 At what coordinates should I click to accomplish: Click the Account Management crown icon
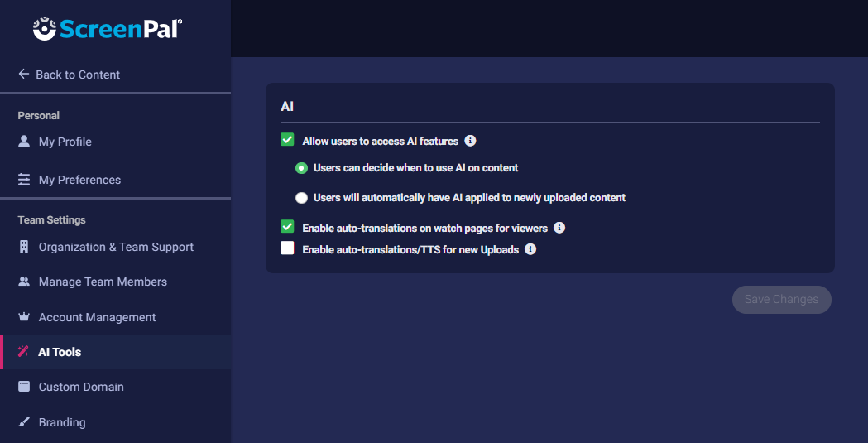[x=24, y=317]
